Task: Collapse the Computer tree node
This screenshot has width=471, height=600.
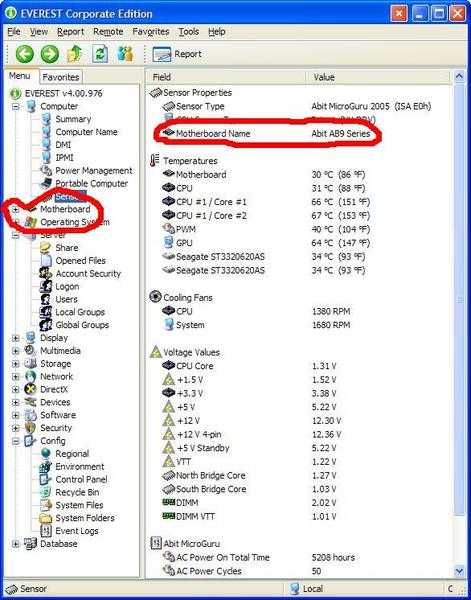Action: tap(15, 106)
